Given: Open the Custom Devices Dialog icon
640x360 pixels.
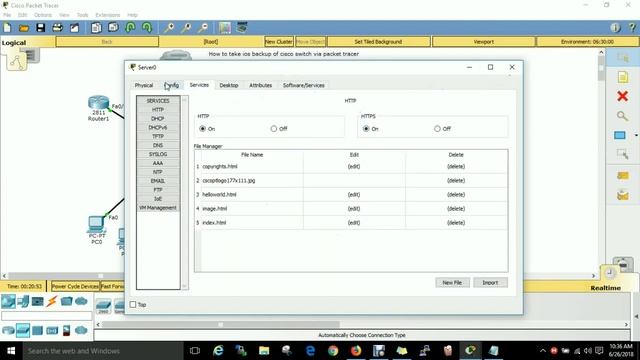Looking at the screenshot, I should [x=242, y=27].
